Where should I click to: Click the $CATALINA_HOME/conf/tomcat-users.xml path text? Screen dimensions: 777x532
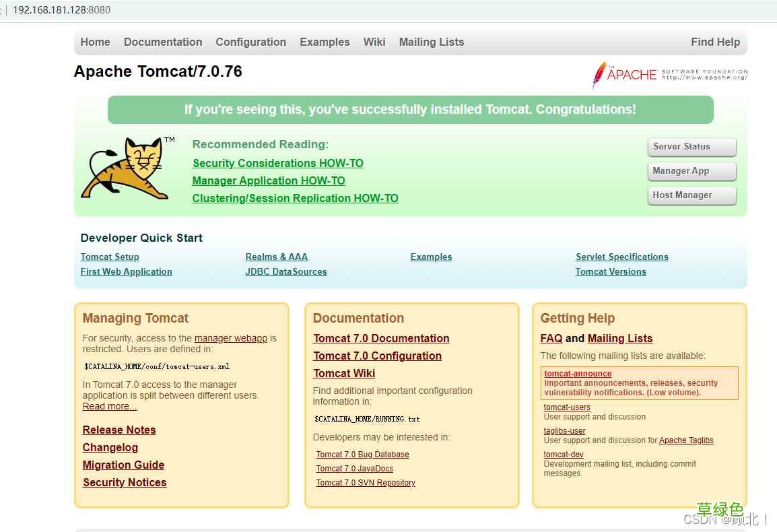[157, 367]
